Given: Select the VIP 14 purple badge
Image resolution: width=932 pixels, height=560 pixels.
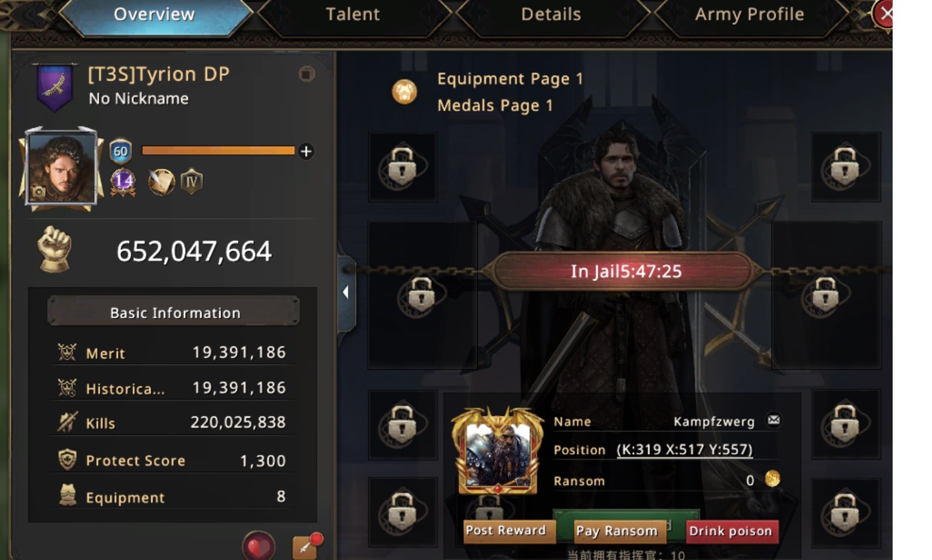Looking at the screenshot, I should pyautogui.click(x=123, y=182).
